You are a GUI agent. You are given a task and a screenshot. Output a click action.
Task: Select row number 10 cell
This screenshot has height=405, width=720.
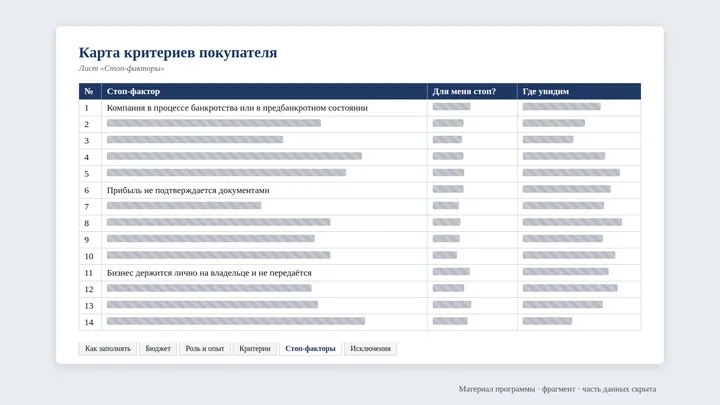point(90,256)
